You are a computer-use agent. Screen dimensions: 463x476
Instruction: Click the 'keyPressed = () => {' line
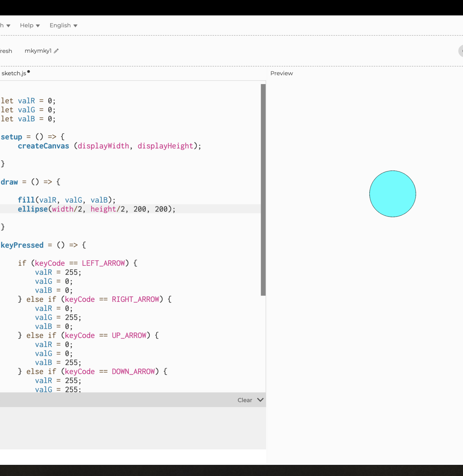tap(43, 245)
